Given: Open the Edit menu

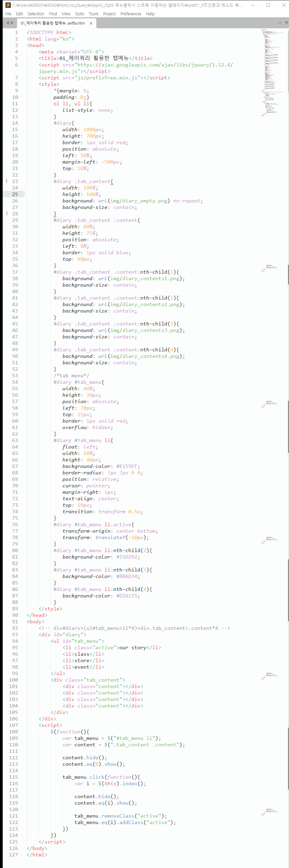Looking at the screenshot, I should 19,14.
